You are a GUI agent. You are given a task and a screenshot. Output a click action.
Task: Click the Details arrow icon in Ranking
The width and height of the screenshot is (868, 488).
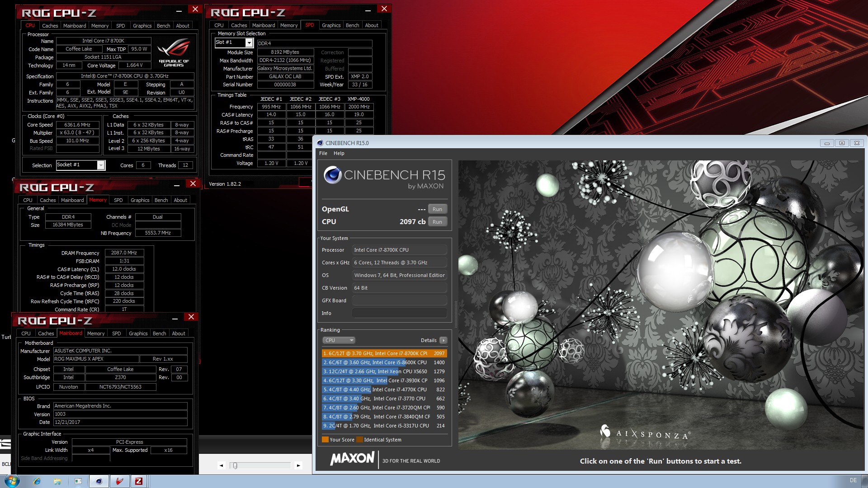[443, 340]
